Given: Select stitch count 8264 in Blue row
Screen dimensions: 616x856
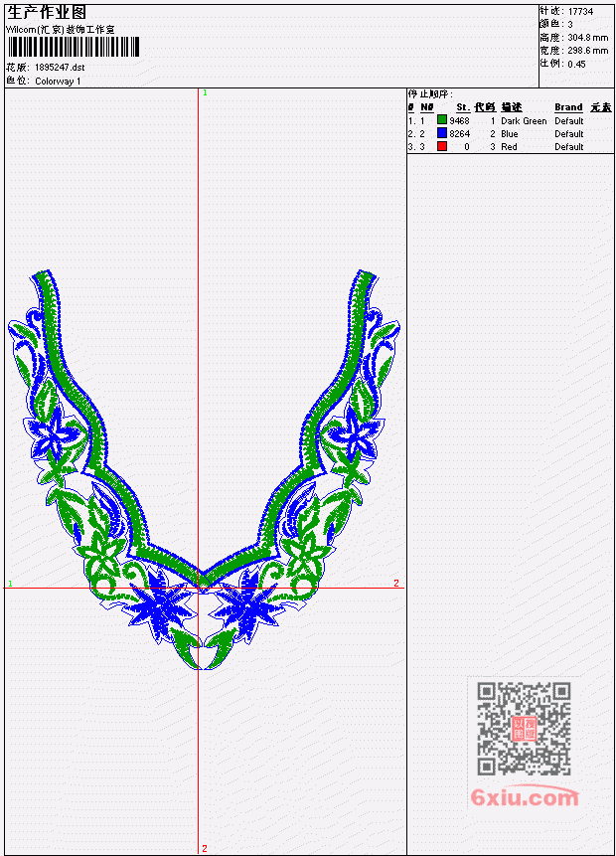Looking at the screenshot, I should point(459,134).
